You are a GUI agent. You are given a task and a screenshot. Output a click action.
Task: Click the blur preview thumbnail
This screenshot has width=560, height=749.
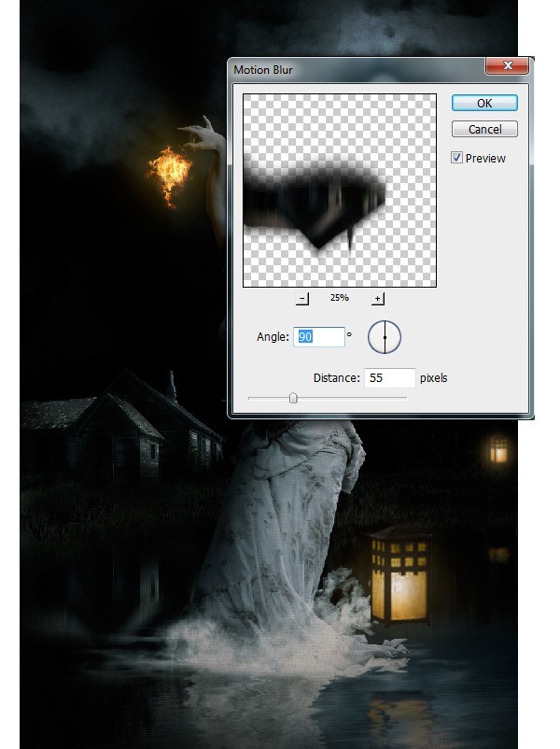[x=340, y=191]
